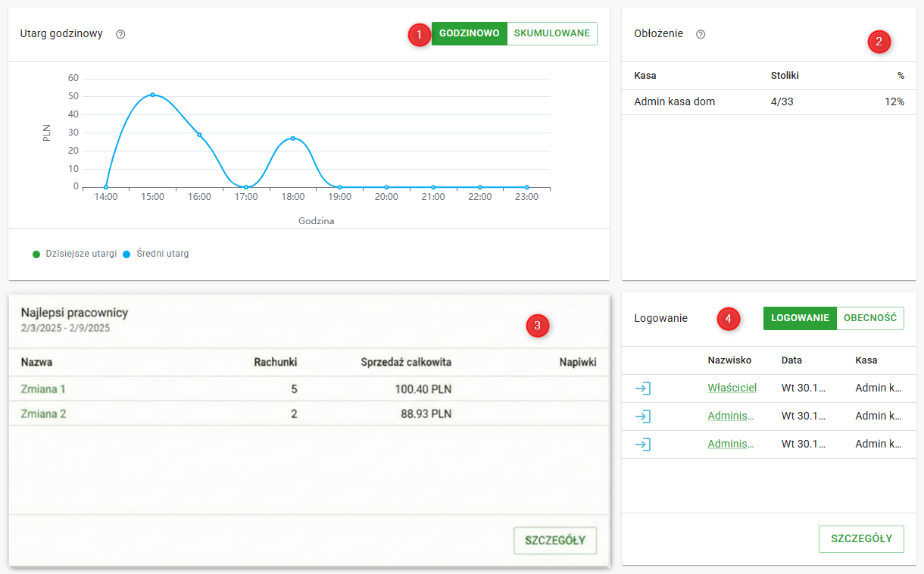The height and width of the screenshot is (574, 924).
Task: Select the Logowanie toggle button
Action: 800,318
